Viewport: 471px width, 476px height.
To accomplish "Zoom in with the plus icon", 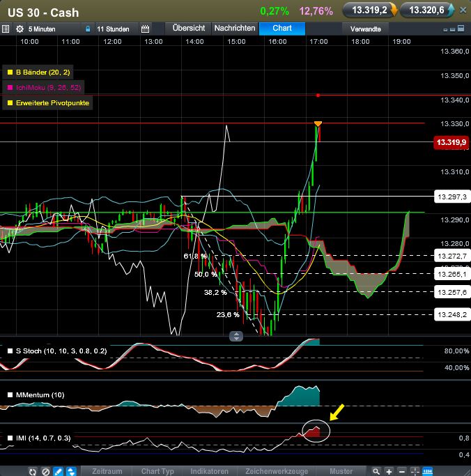I will 389,471.
